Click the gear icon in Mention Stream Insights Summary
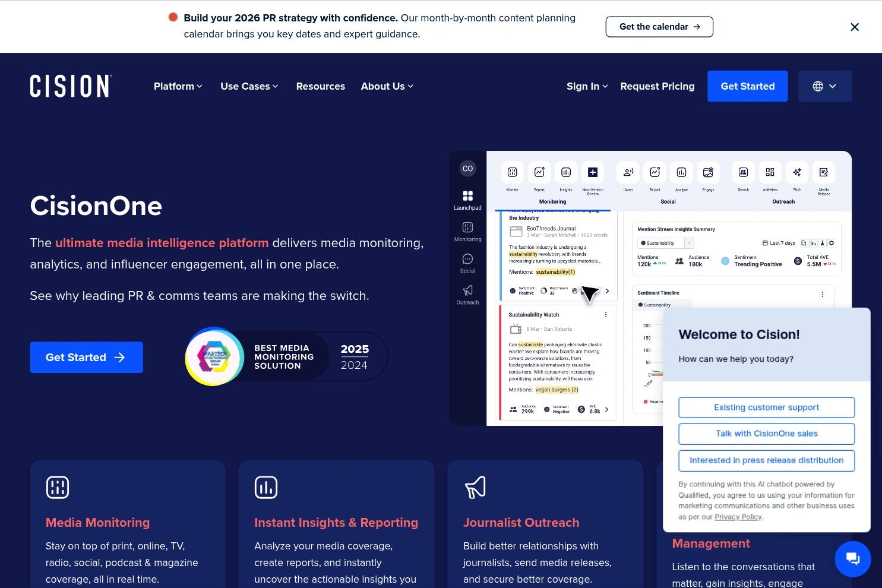882x588 pixels. (832, 243)
